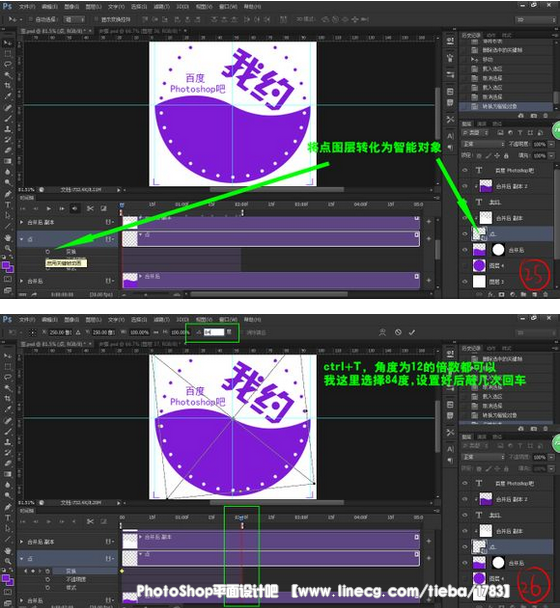The image size is (560, 608).
Task: Add layer mask in upper Layers panel
Action: [501, 294]
